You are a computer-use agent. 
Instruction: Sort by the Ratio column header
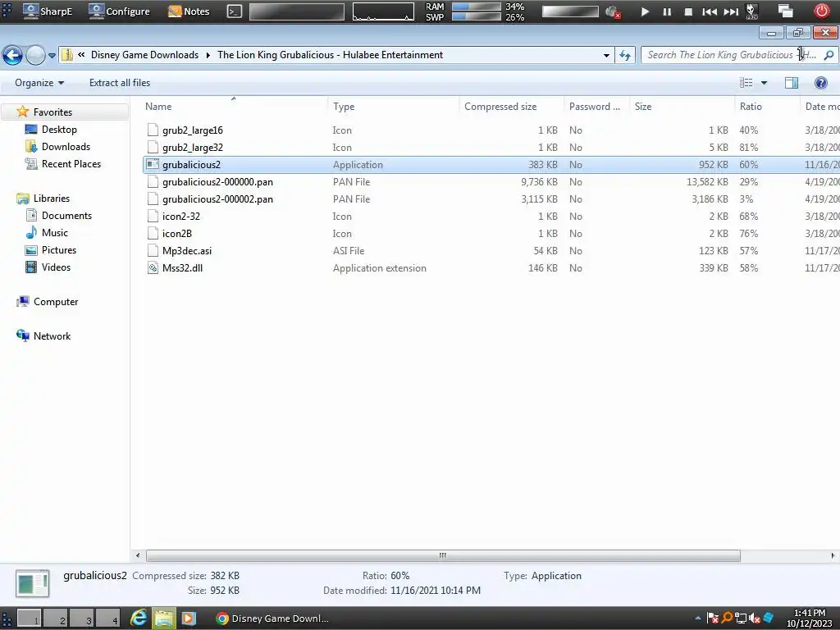(767, 107)
